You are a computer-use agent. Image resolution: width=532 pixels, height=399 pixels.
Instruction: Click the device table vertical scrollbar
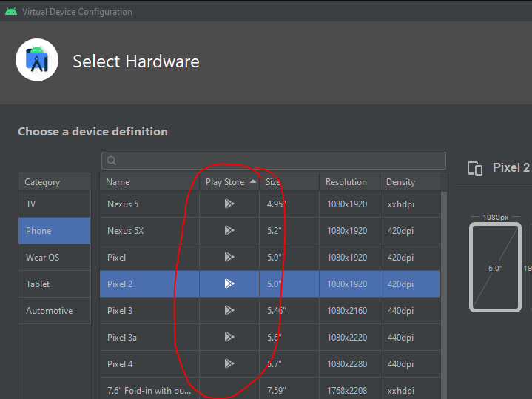coord(444,295)
